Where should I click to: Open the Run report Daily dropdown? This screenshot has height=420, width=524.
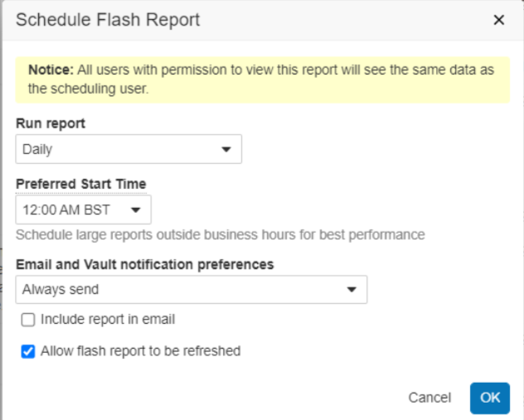pos(129,150)
